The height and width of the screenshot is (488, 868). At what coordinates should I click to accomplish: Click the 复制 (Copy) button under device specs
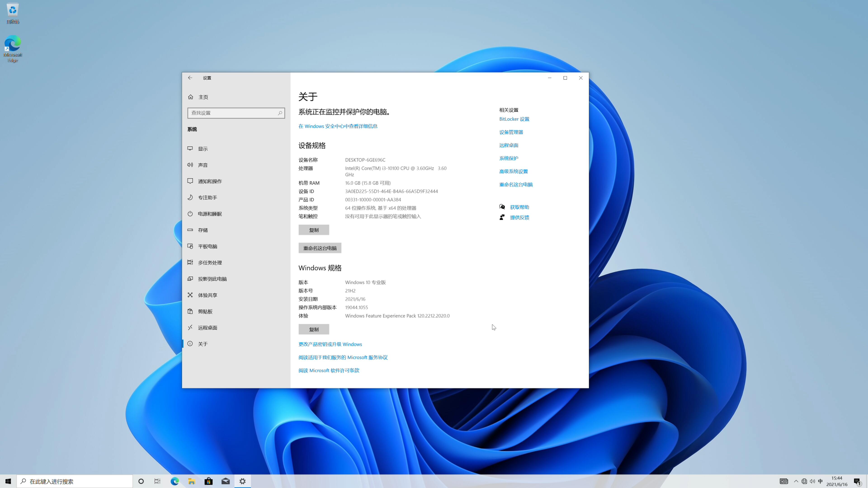coord(313,230)
